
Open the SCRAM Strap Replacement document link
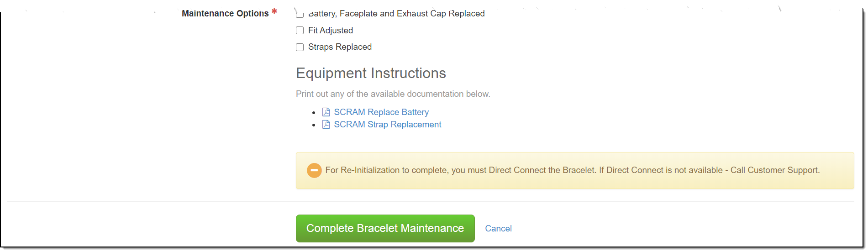click(388, 125)
